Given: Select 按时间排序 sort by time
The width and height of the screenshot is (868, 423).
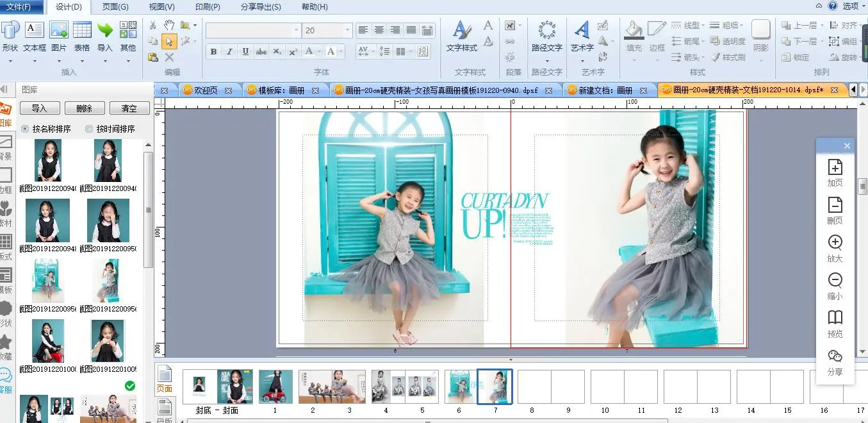Looking at the screenshot, I should coord(89,129).
